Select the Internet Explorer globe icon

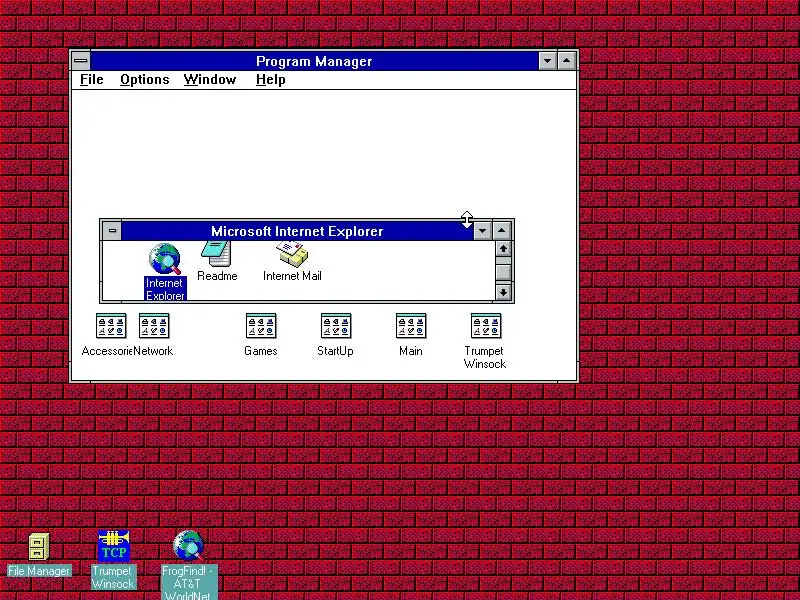165,259
